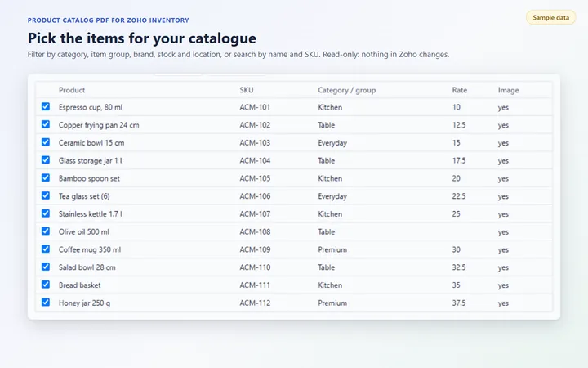Click the Premium category in Coffee mug row
Screen dimensions: 588x368
click(x=332, y=249)
